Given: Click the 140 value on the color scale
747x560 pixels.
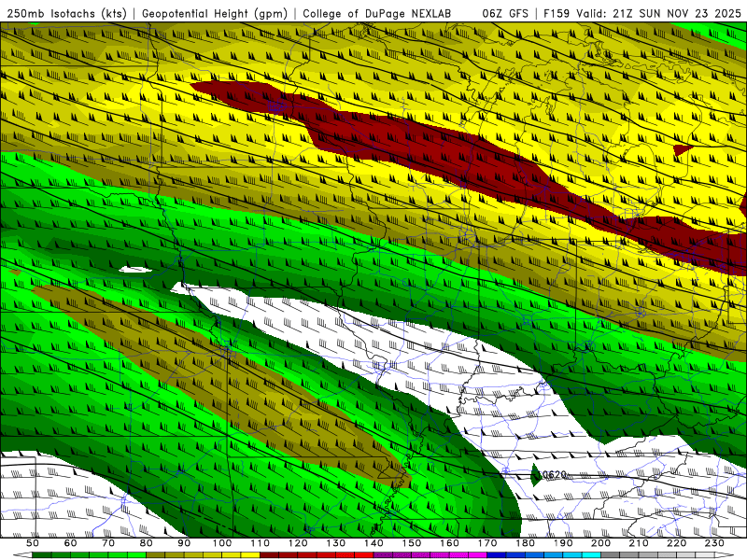Looking at the screenshot, I should 373,543.
